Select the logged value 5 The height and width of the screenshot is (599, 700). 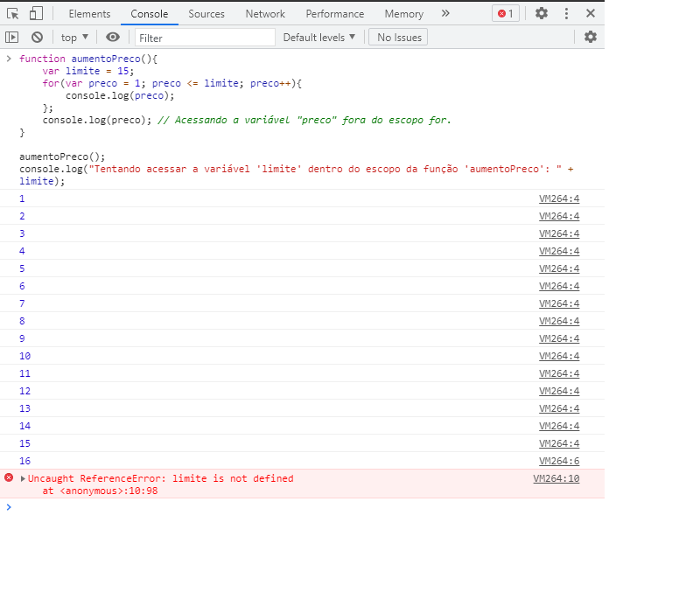(x=22, y=269)
